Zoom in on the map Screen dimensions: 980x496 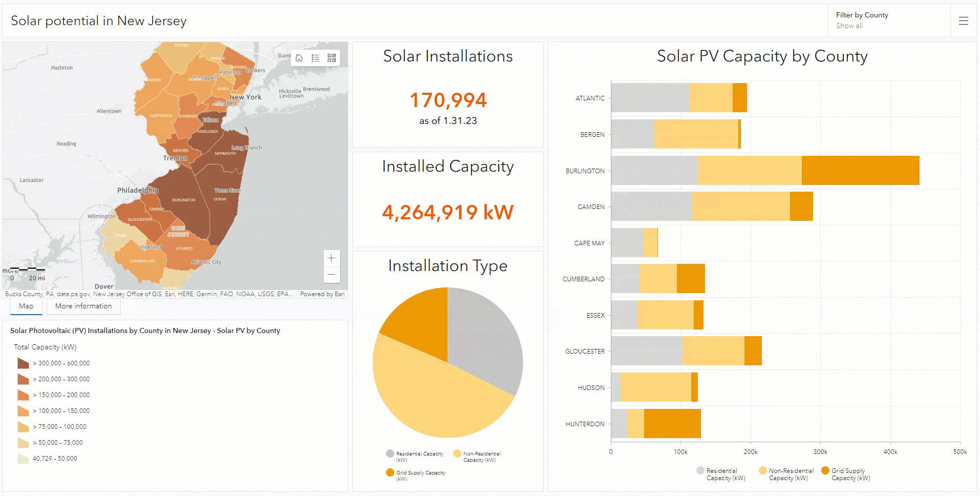click(x=331, y=258)
